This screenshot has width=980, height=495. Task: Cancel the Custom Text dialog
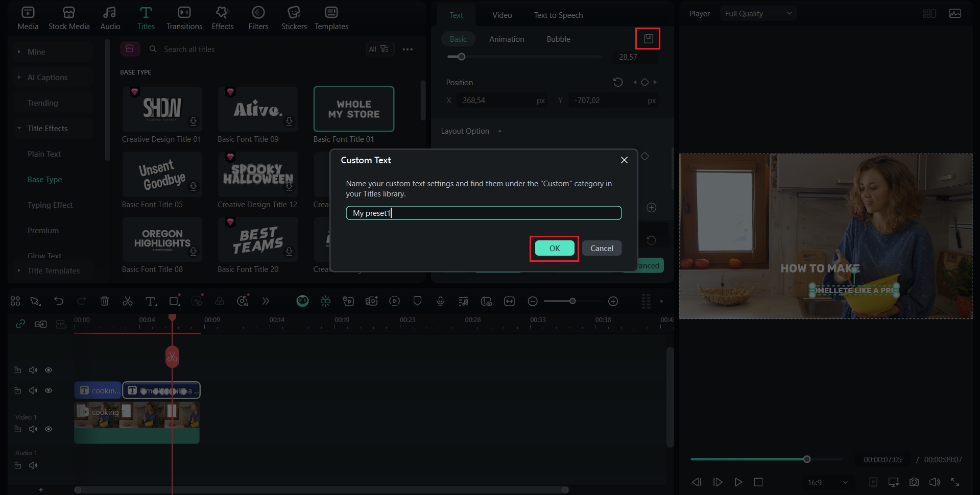point(602,248)
